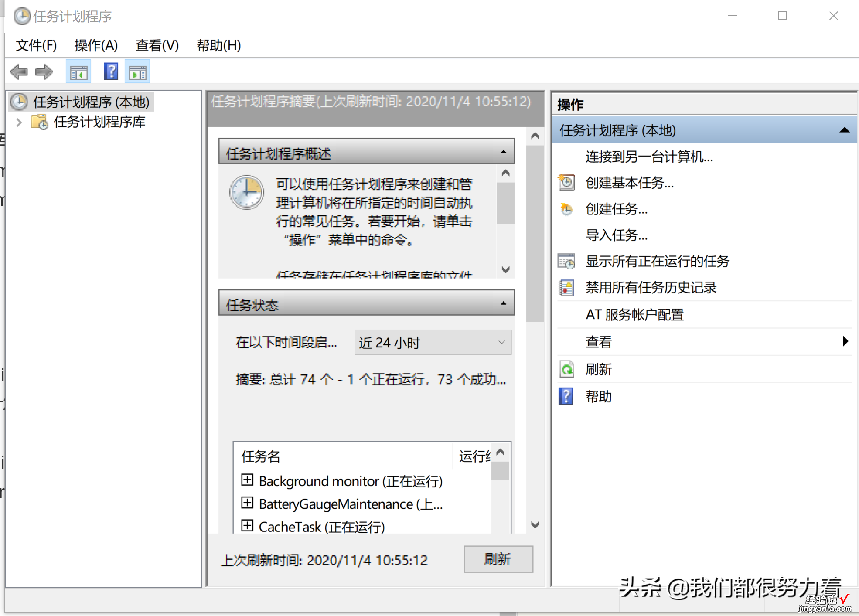Viewport: 859px width, 616px height.
Task: Click the Back arrow toolbar icon
Action: pyautogui.click(x=19, y=72)
